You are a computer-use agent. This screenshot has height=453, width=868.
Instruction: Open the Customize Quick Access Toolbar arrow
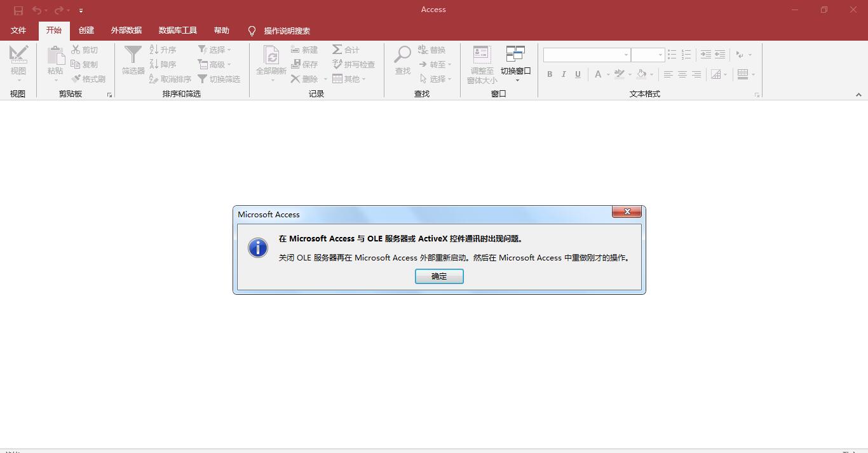point(81,10)
